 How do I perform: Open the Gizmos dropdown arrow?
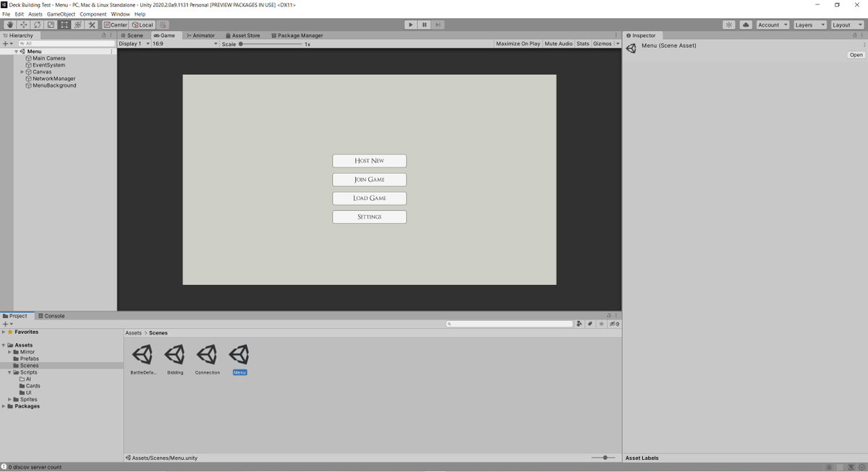(x=618, y=43)
